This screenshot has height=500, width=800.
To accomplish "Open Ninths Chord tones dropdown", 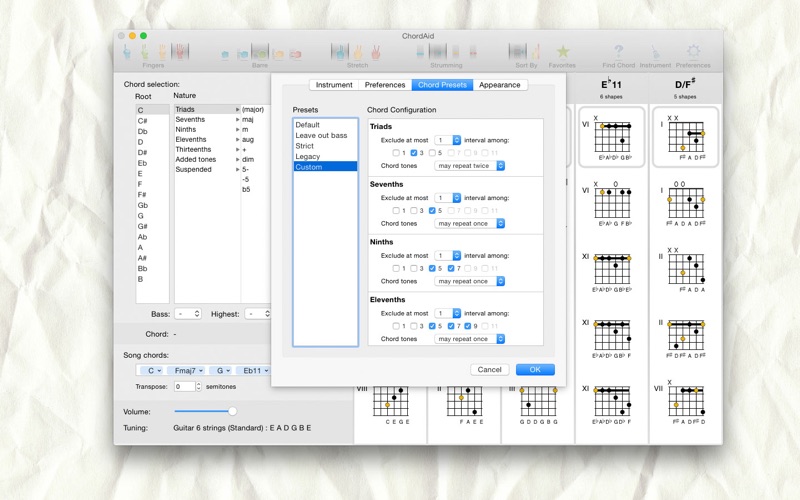I will [x=469, y=281].
